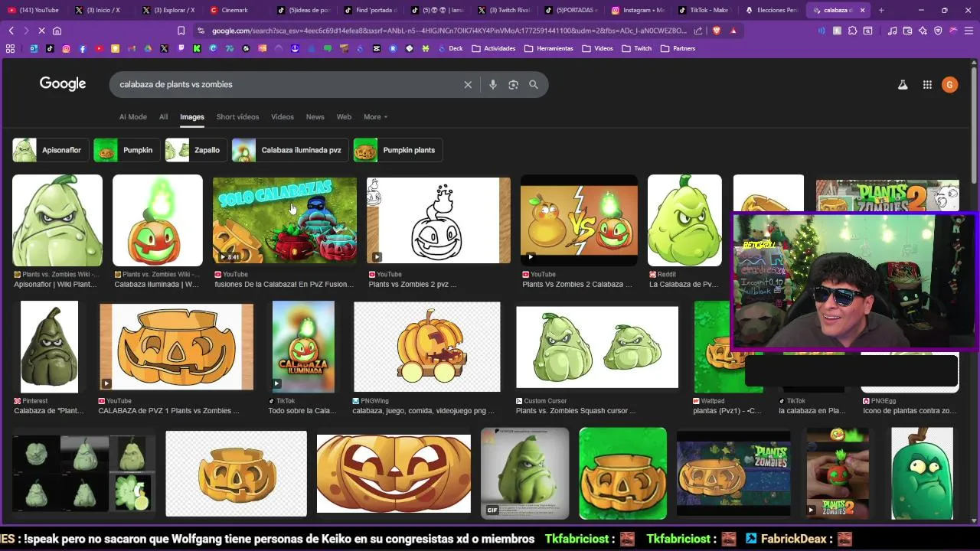This screenshot has width=980, height=551.
Task: Start voice search with the microphone icon
Action: (x=493, y=84)
